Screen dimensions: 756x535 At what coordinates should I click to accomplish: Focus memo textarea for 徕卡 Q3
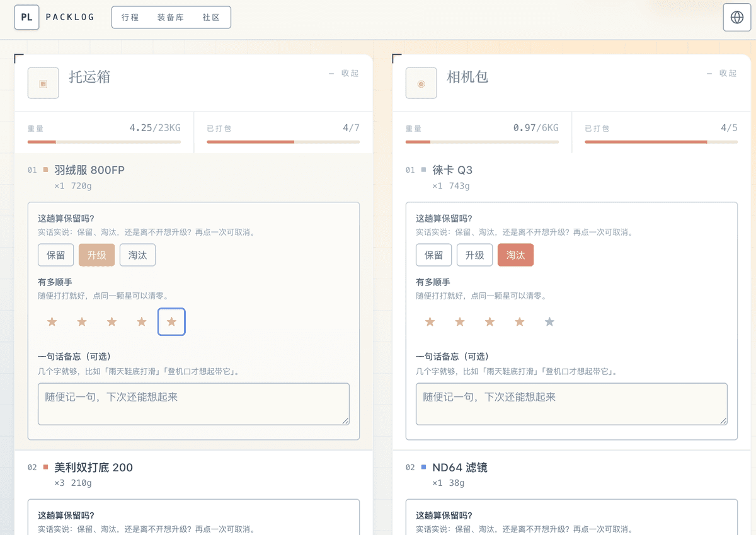[x=572, y=404]
